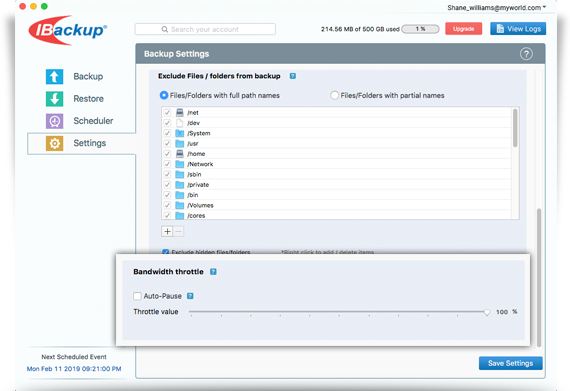The height and width of the screenshot is (391, 570).
Task: Toggle the /home checkbox
Action: pos(167,153)
